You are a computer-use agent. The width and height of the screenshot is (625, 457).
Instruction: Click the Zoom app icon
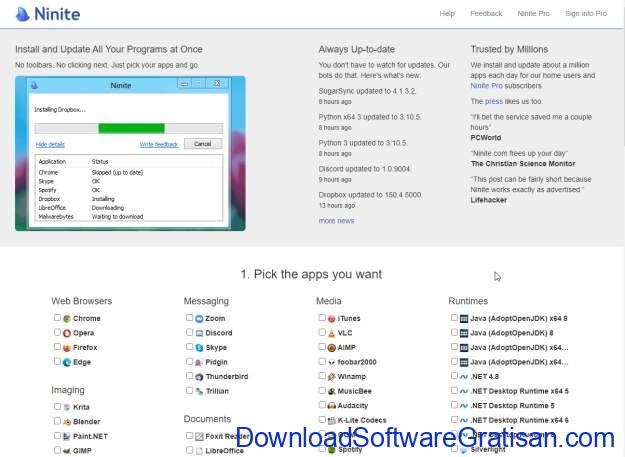tap(199, 319)
